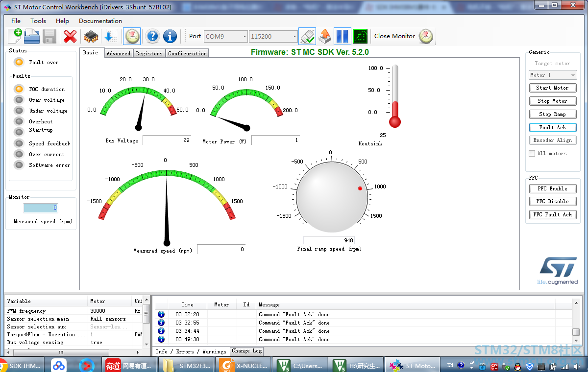The height and width of the screenshot is (372, 588).
Task: Open Youdao dictionary taskbar item
Action: [130, 365]
